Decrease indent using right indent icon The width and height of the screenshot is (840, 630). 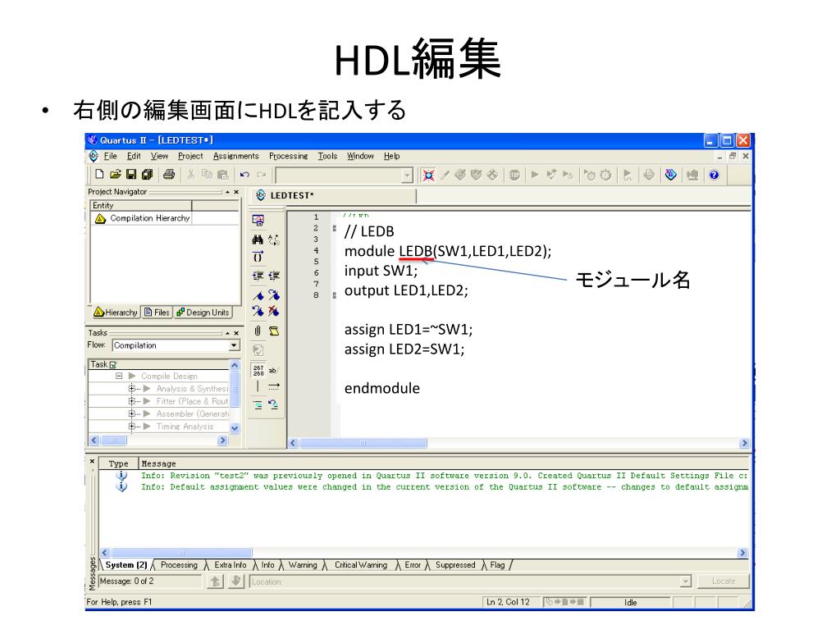(x=274, y=276)
